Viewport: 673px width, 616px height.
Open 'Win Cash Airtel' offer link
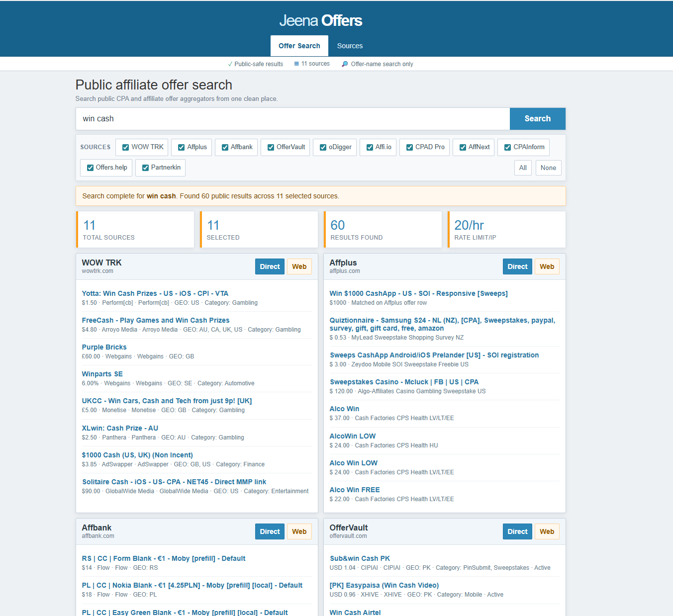tap(355, 612)
